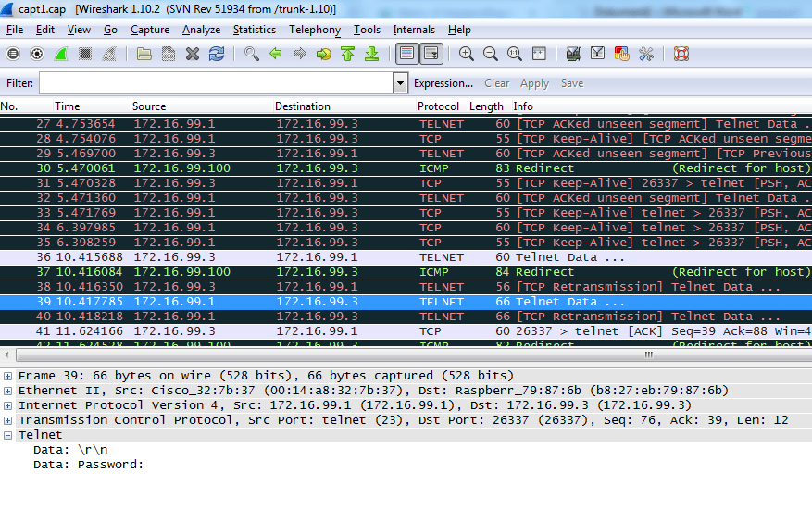Open help lifebuoy icon

point(681,54)
